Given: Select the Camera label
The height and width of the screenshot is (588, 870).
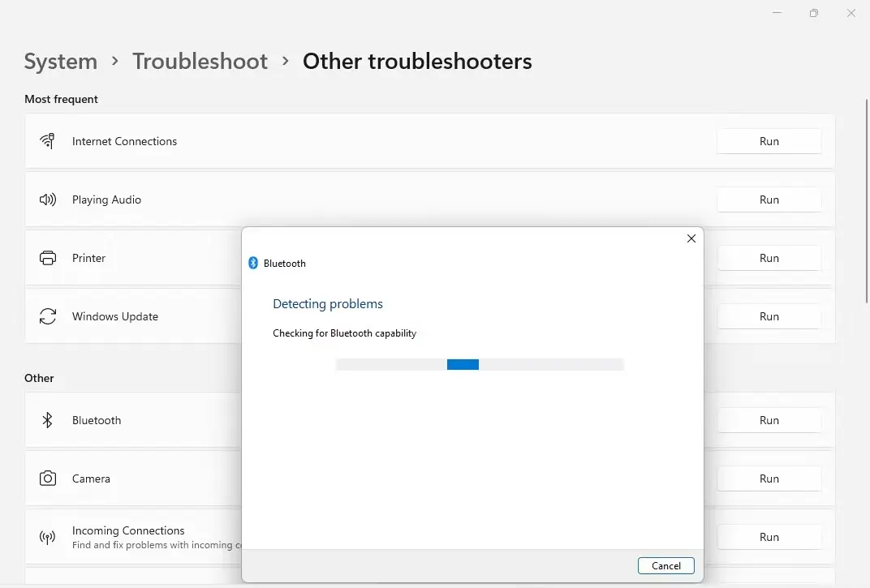Looking at the screenshot, I should pyautogui.click(x=91, y=479).
